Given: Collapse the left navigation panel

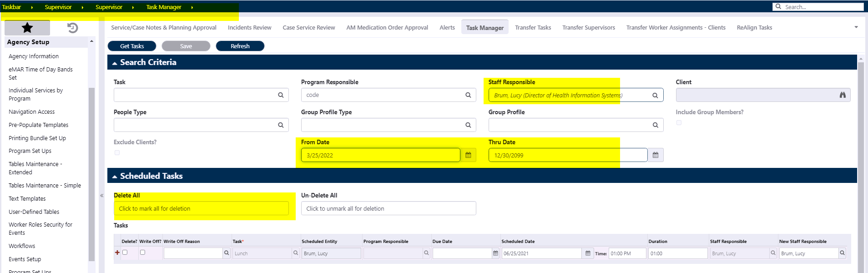Looking at the screenshot, I should pos(102,196).
